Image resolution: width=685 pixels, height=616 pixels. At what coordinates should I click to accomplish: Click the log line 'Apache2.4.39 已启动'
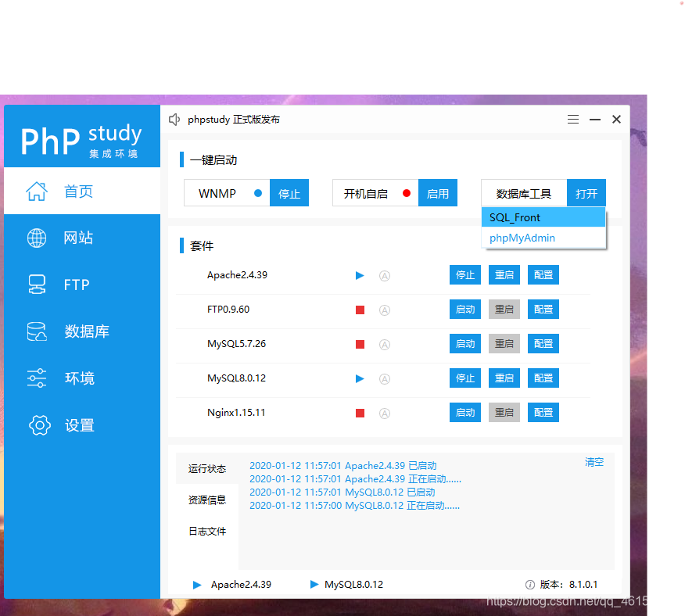point(343,466)
